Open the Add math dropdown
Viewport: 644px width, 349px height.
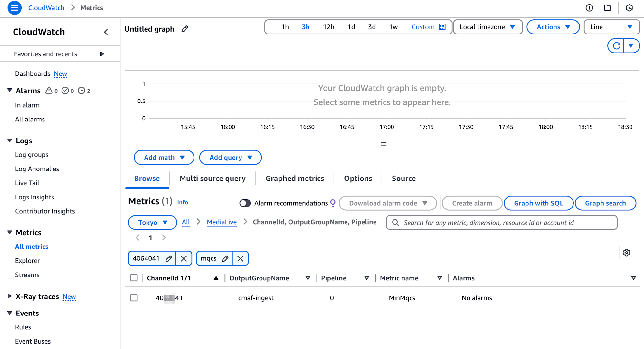click(x=164, y=158)
